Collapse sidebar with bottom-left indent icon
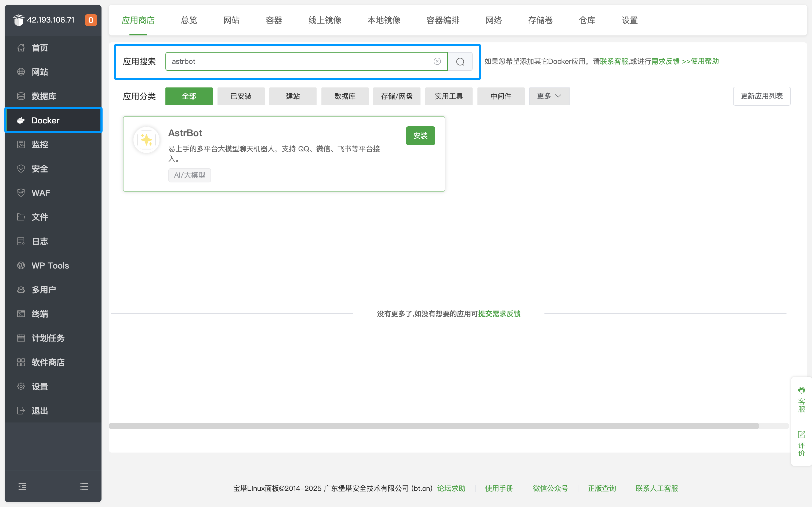Screen dimensions: 812x507 point(23,486)
